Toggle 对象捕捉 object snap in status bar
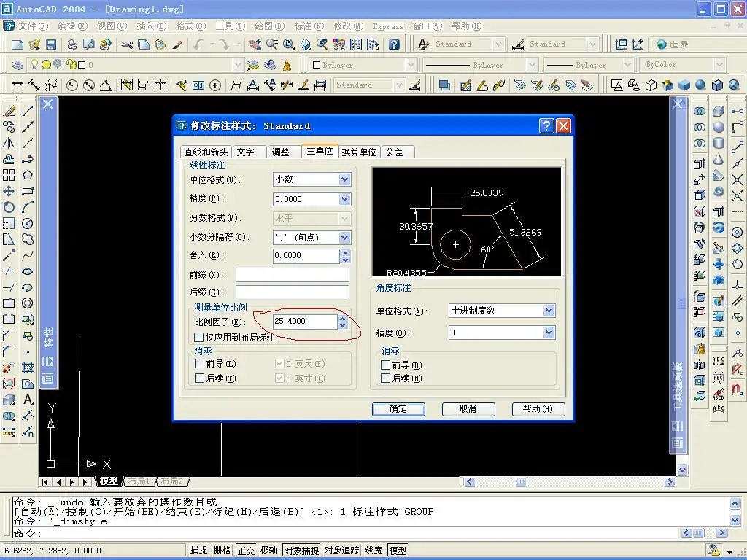The height and width of the screenshot is (560, 747). pos(301,551)
